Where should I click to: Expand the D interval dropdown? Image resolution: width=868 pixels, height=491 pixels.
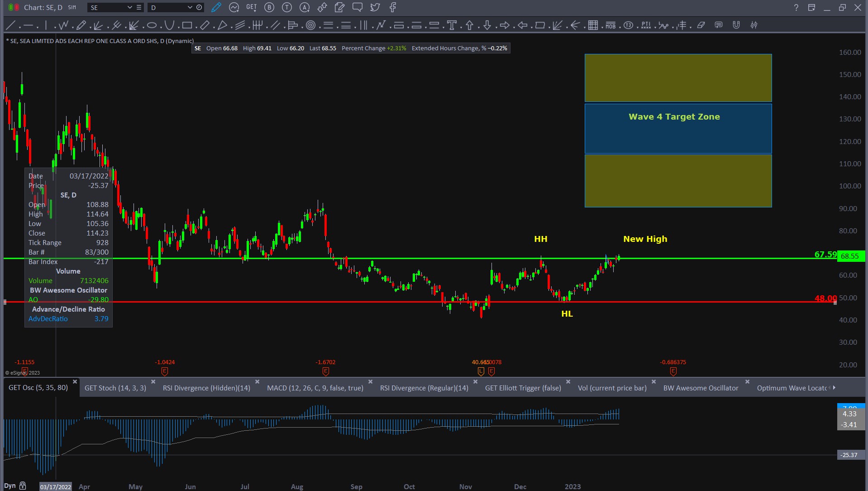[x=190, y=7]
